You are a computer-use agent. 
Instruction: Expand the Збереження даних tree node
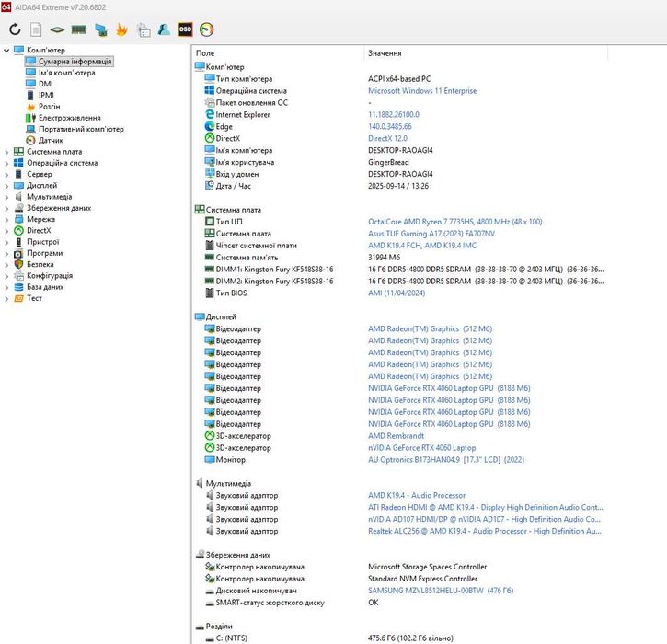pyautogui.click(x=6, y=208)
